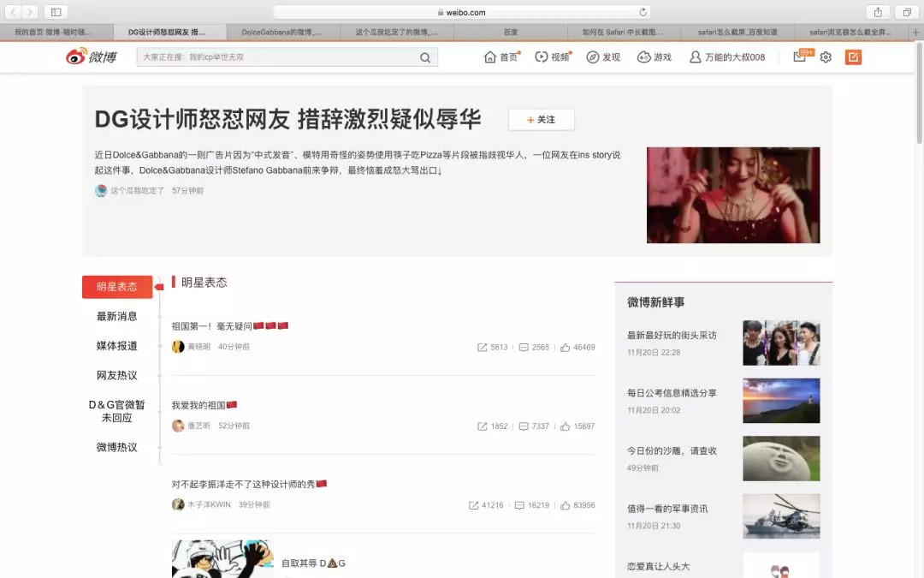Like the 唐艺昕 post
924x578 pixels.
566,426
